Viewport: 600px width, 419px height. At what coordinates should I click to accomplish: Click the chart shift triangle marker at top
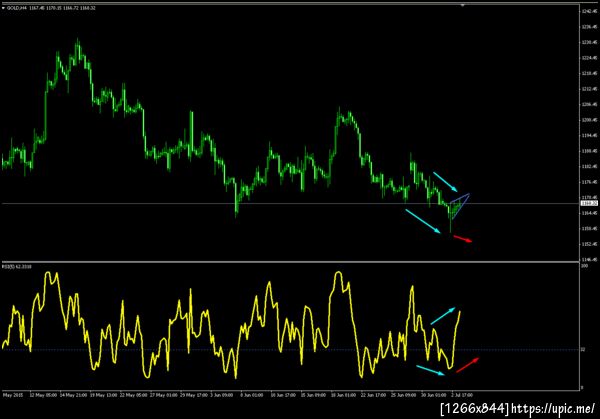point(463,5)
